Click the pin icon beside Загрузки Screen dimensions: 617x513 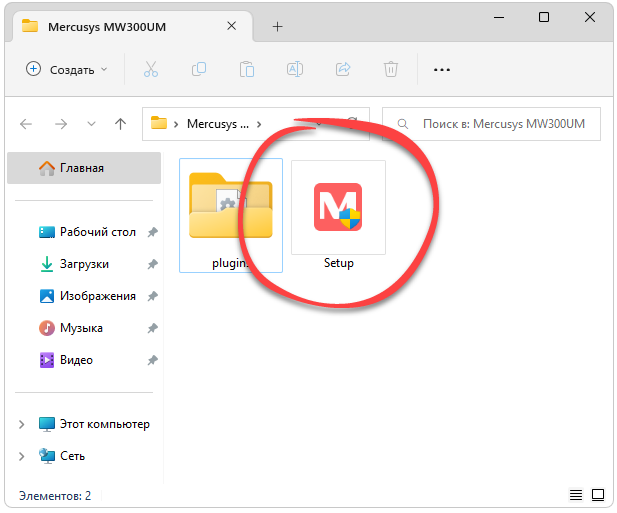[152, 264]
